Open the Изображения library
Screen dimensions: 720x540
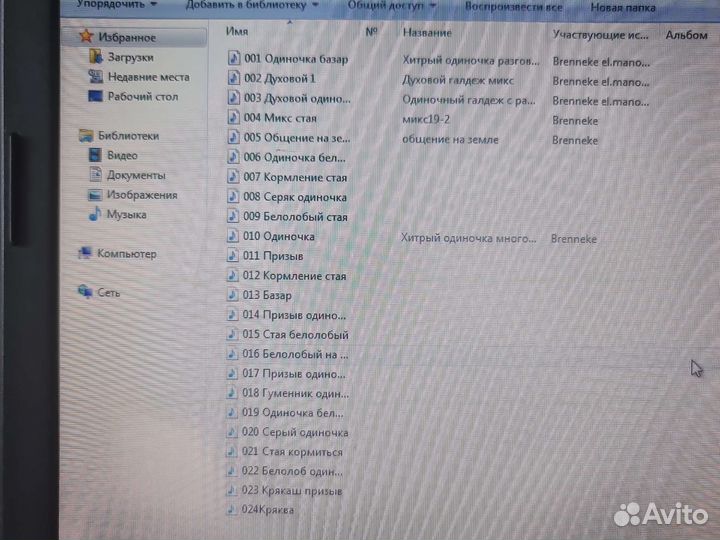click(141, 195)
